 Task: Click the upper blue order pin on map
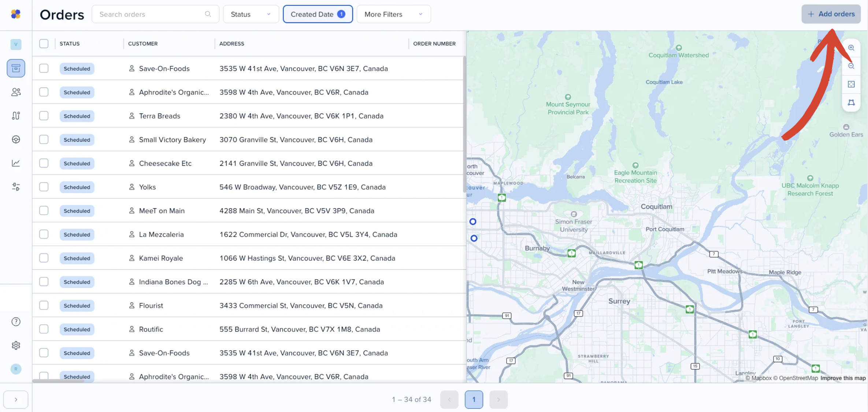(473, 221)
